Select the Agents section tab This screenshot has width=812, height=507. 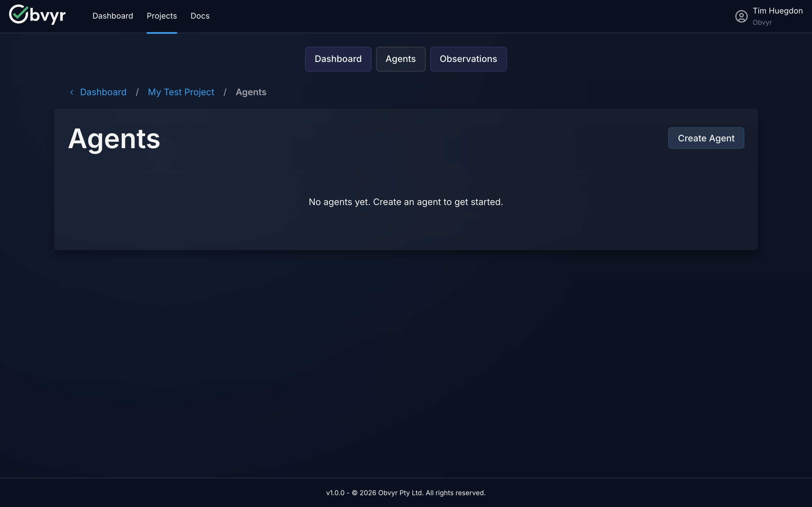click(x=400, y=59)
